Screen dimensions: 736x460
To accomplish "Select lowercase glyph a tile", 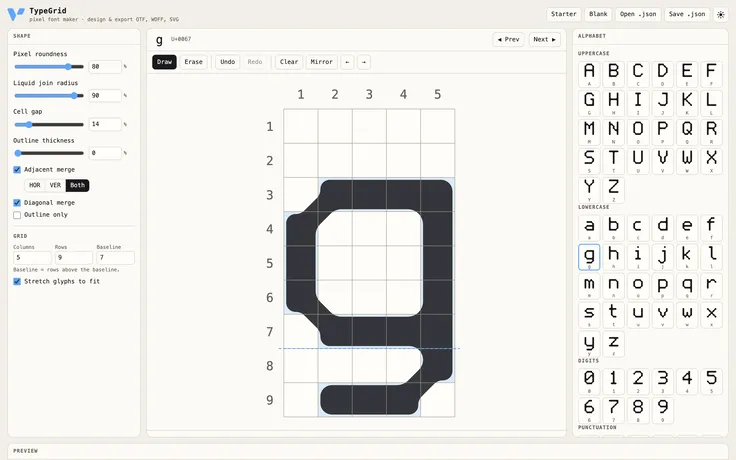I will [589, 228].
